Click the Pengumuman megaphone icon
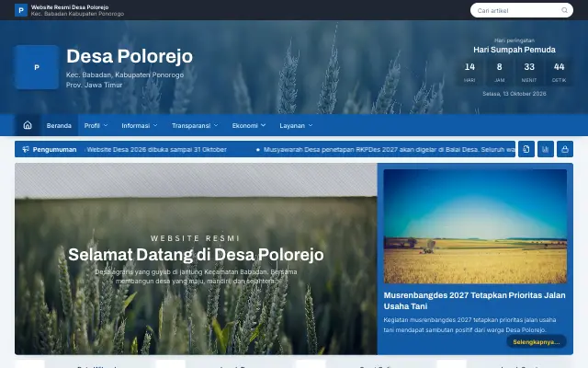This screenshot has height=368, width=588. (26, 149)
